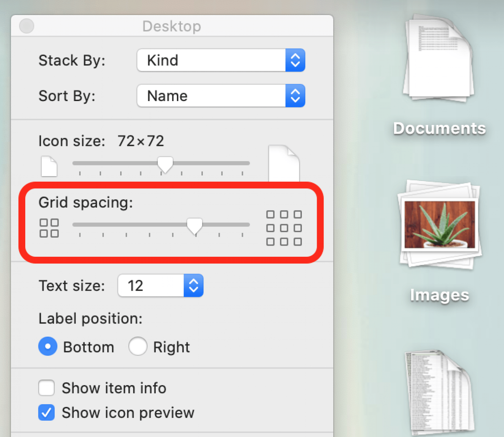Viewport: 504px width, 437px height.
Task: Select Right for label position
Action: tap(138, 346)
